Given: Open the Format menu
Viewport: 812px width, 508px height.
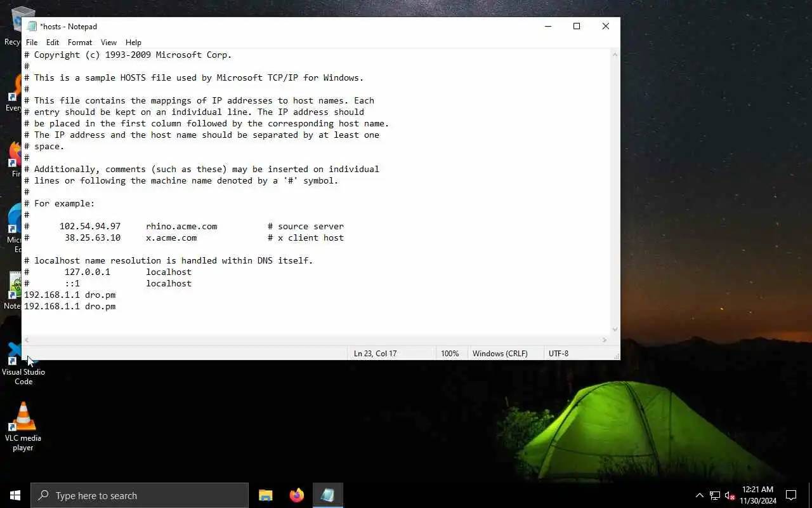Looking at the screenshot, I should point(80,43).
